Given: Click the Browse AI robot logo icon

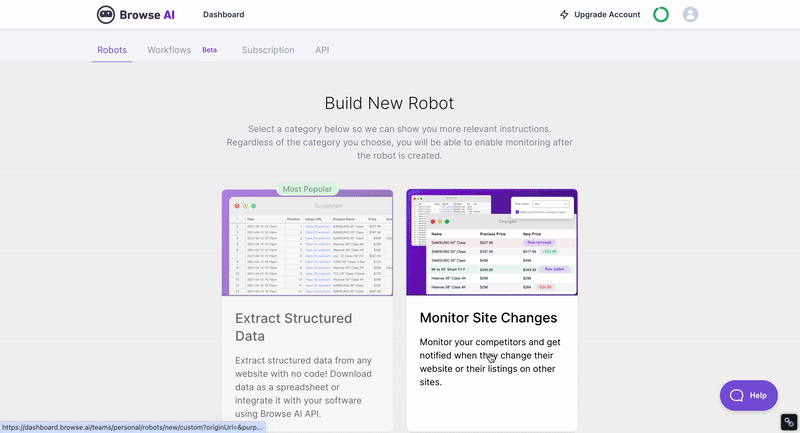Looking at the screenshot, I should 108,15.
